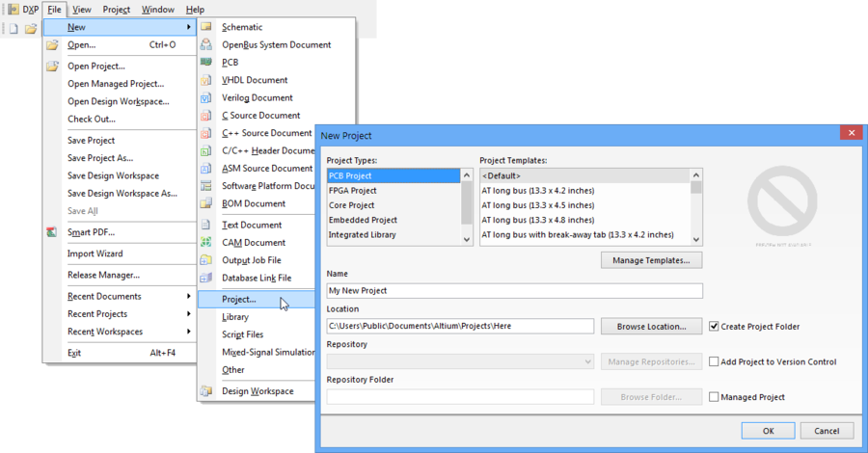868x453 pixels.
Task: Click the Text Document icon
Action: [x=206, y=225]
